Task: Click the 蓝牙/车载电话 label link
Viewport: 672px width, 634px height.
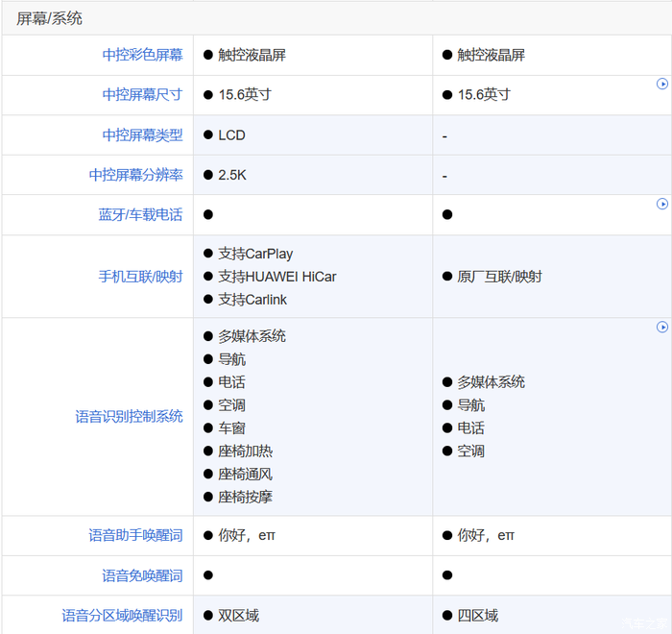Action: 140,214
